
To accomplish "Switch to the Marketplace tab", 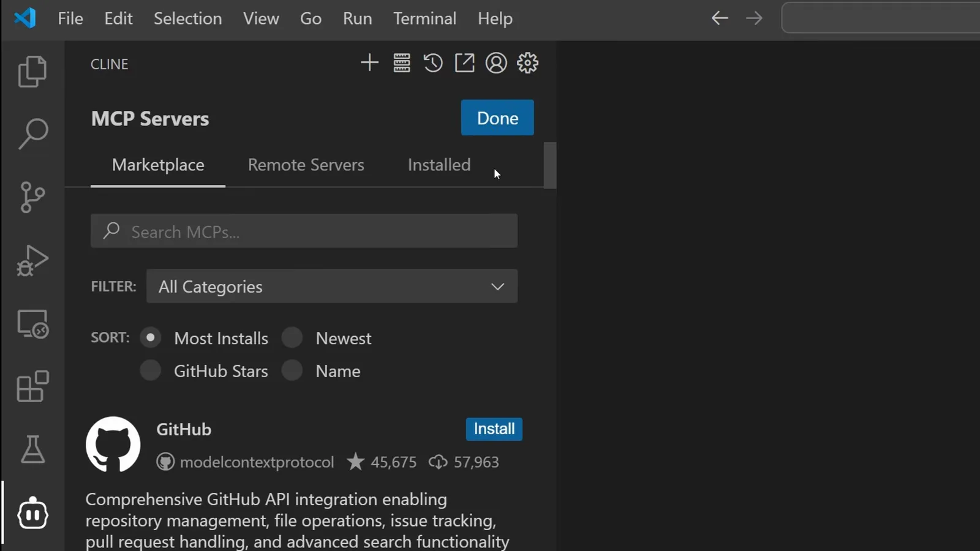I will [x=158, y=165].
